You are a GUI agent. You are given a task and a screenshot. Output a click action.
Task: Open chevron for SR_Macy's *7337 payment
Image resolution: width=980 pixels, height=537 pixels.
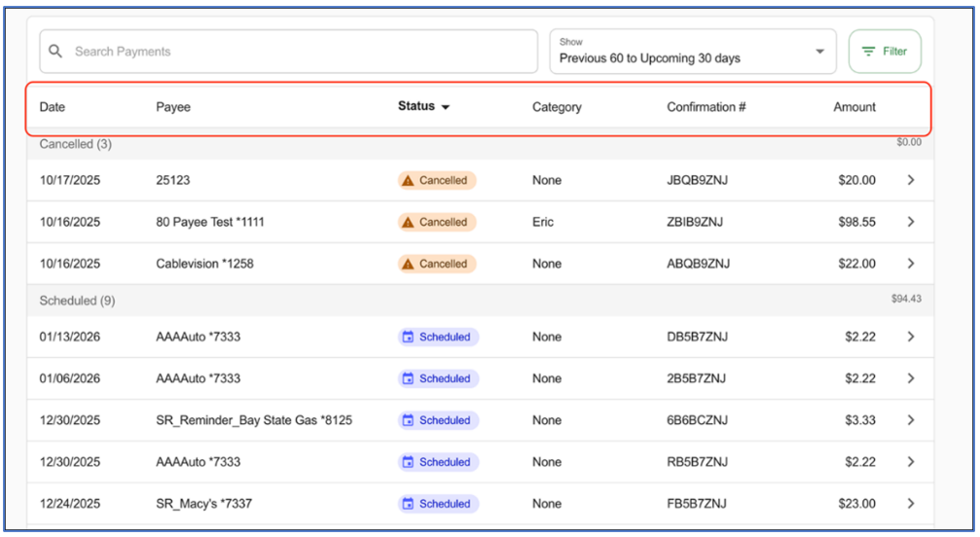point(910,504)
